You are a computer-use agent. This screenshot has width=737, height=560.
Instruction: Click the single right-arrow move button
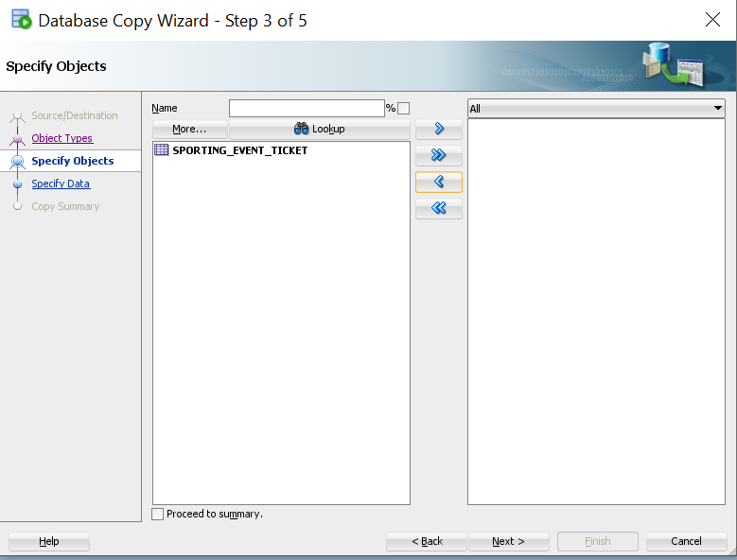coord(439,129)
